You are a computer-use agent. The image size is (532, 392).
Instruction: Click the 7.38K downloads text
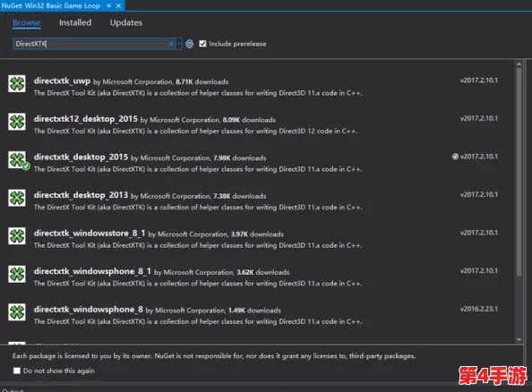pos(239,196)
